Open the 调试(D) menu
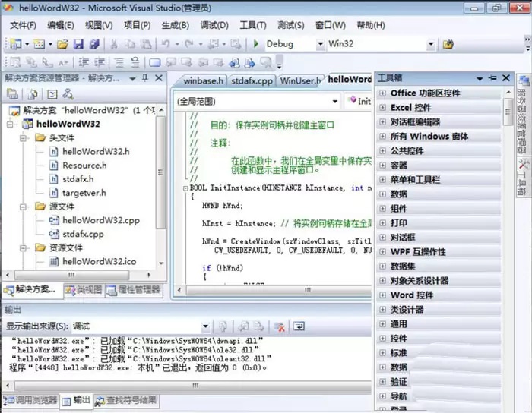This screenshot has width=532, height=413. click(x=214, y=25)
